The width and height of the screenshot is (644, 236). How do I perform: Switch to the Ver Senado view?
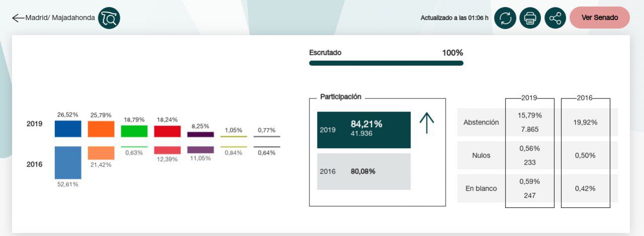point(600,18)
